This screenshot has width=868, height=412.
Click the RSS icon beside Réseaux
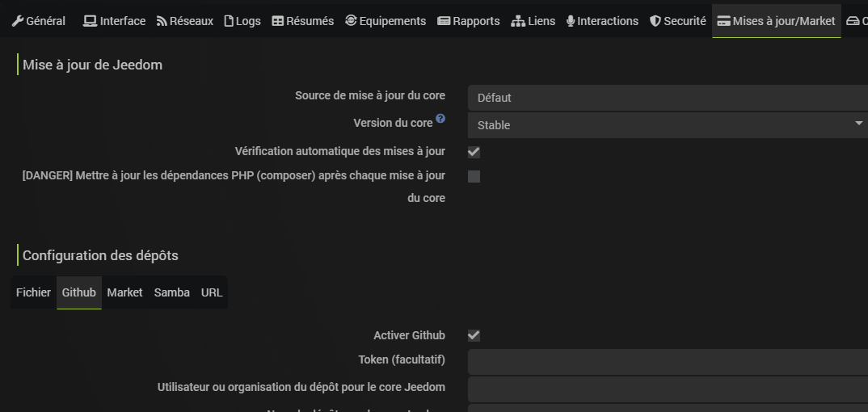click(162, 21)
